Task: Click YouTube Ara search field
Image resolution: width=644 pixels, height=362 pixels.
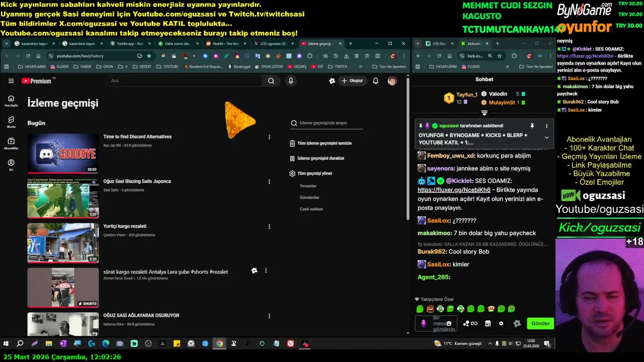Action: click(184, 81)
